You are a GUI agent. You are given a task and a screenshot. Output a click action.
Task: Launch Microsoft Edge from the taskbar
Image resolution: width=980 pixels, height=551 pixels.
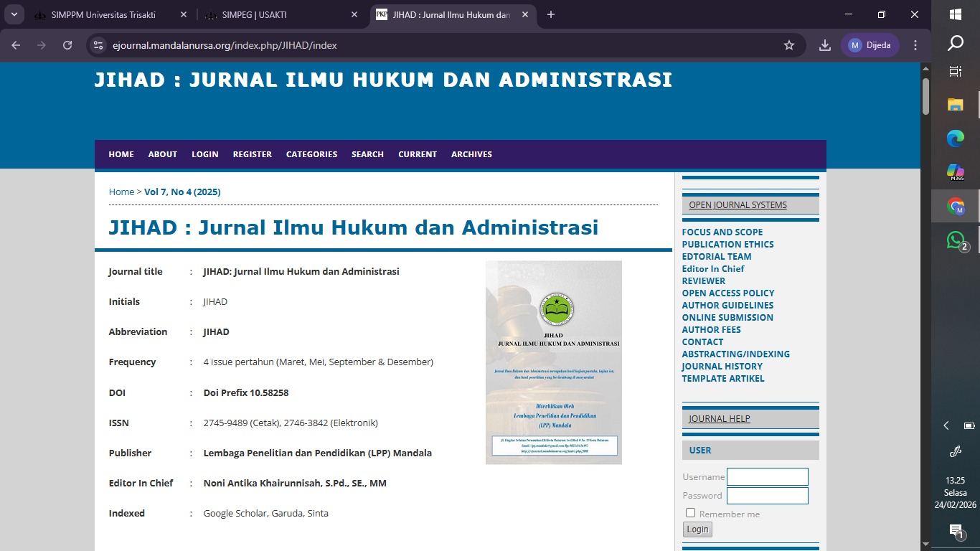pyautogui.click(x=955, y=138)
